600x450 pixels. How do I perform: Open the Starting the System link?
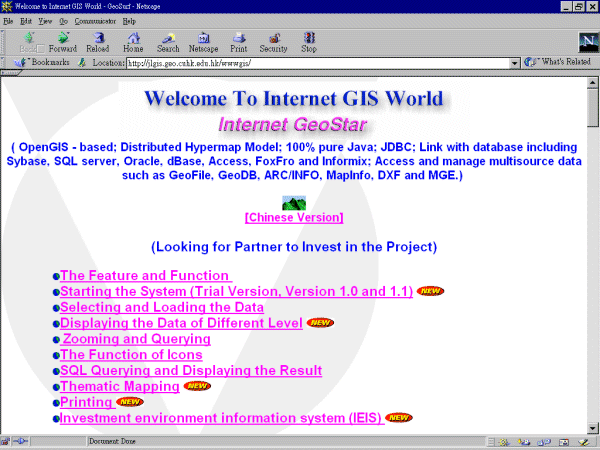[236, 292]
